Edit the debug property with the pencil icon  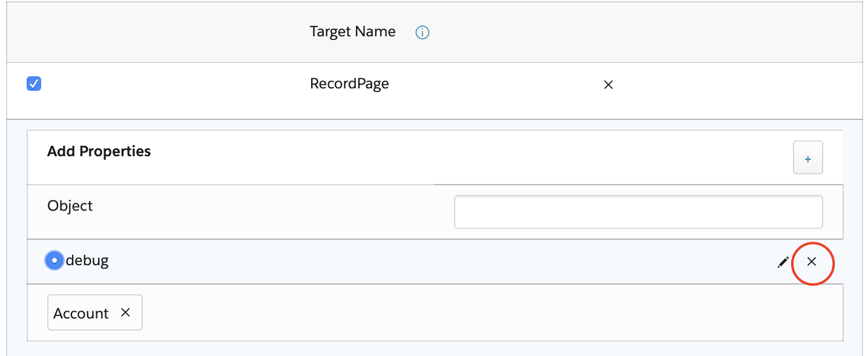783,262
